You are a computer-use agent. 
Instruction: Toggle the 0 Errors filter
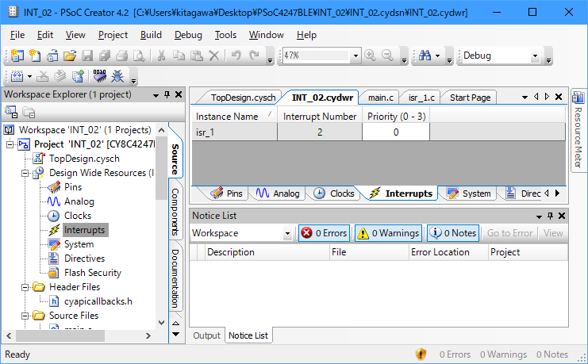324,233
